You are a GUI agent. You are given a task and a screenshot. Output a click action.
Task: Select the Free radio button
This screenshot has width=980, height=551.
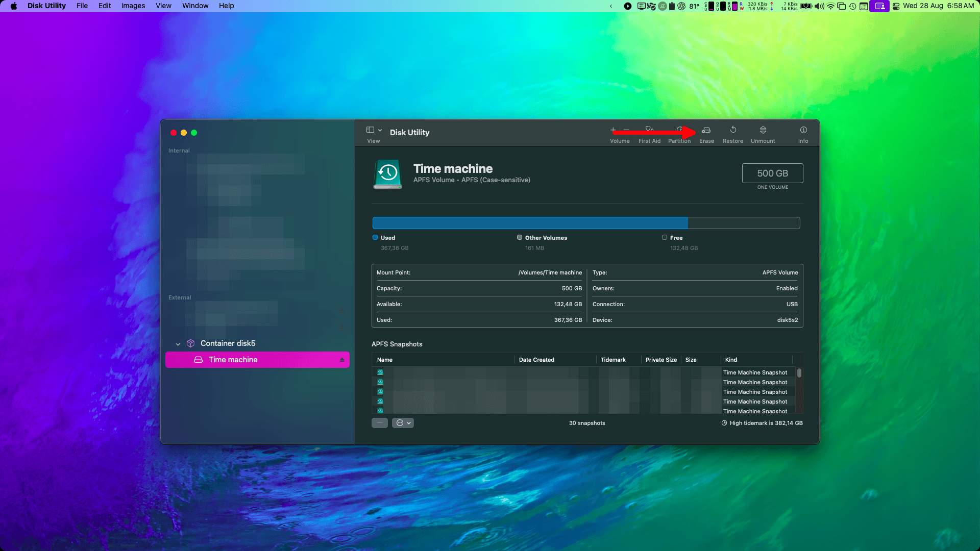[x=665, y=237]
